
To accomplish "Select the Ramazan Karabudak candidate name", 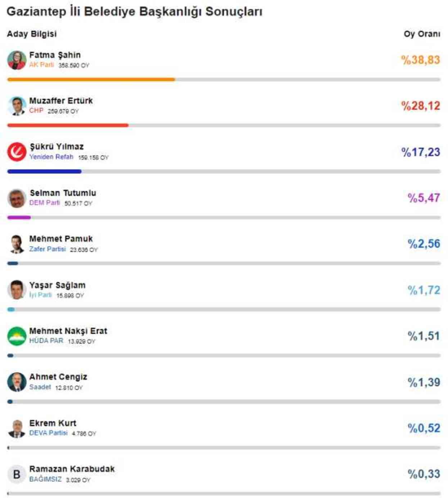I will [x=72, y=469].
